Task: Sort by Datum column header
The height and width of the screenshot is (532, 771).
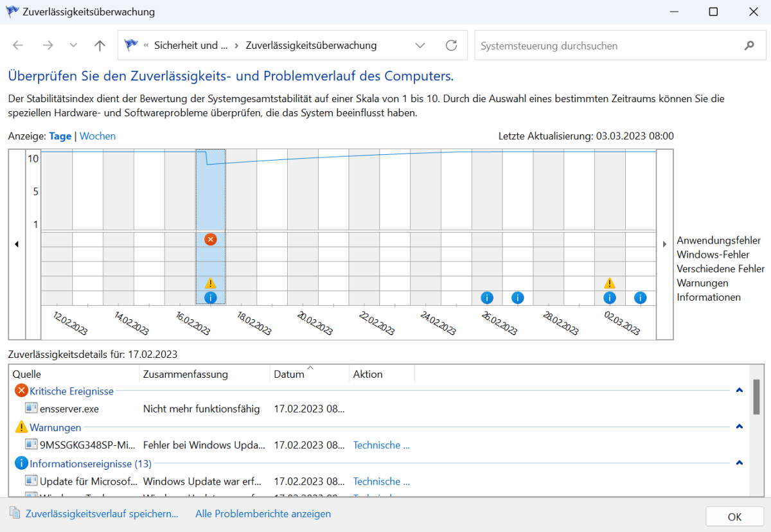Action: 310,374
